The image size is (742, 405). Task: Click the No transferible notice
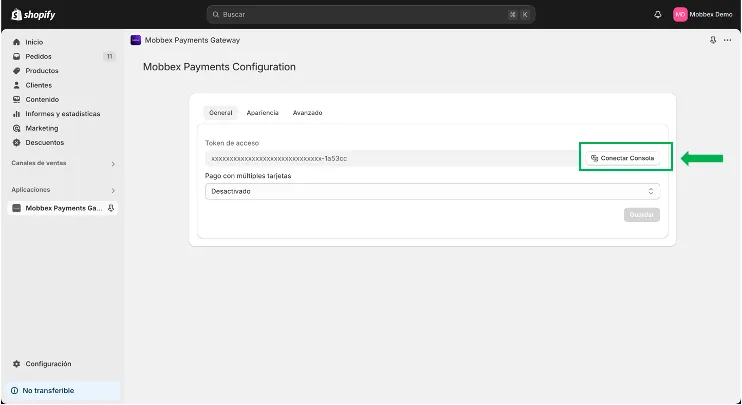pyautogui.click(x=62, y=391)
